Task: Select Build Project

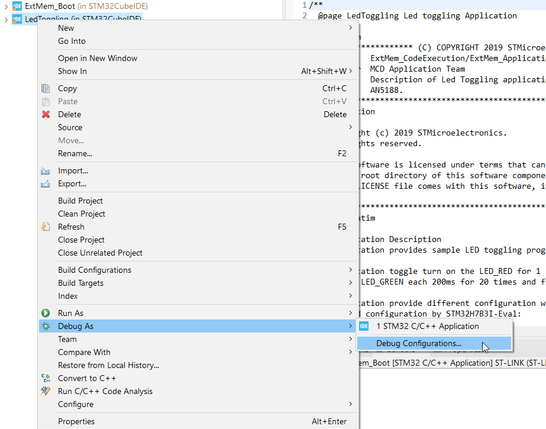Action: pos(198,201)
